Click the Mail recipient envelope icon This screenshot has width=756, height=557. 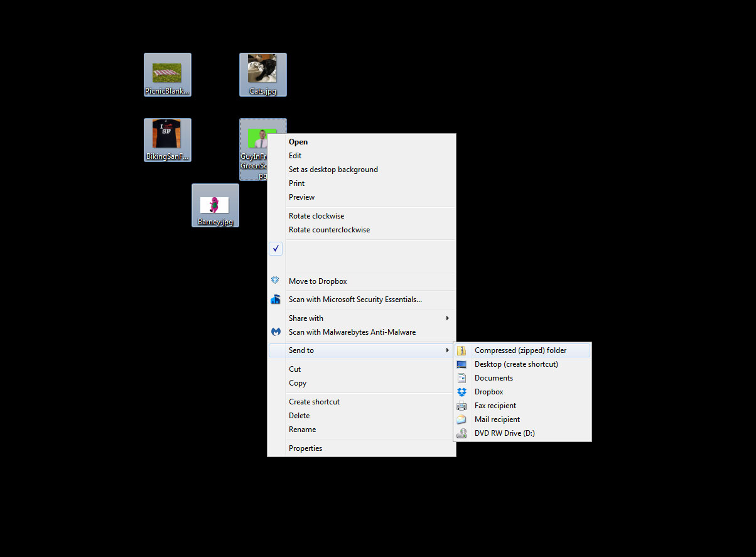coord(462,419)
